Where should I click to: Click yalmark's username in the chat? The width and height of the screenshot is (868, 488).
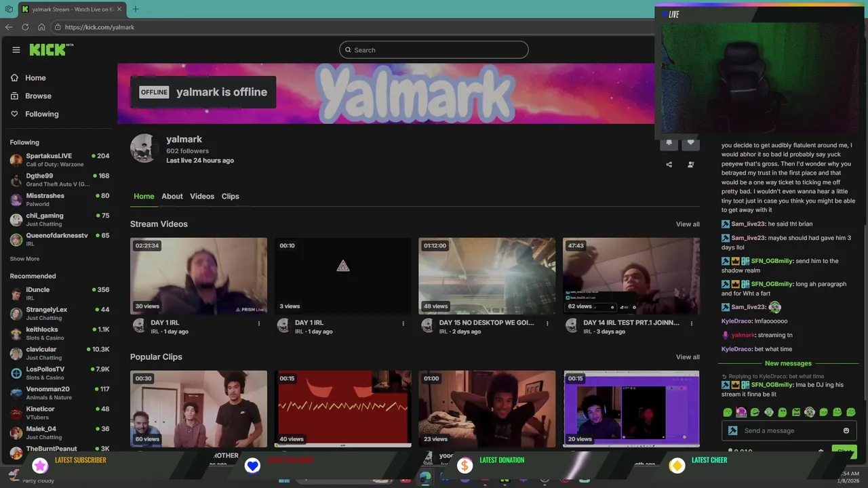click(x=743, y=335)
